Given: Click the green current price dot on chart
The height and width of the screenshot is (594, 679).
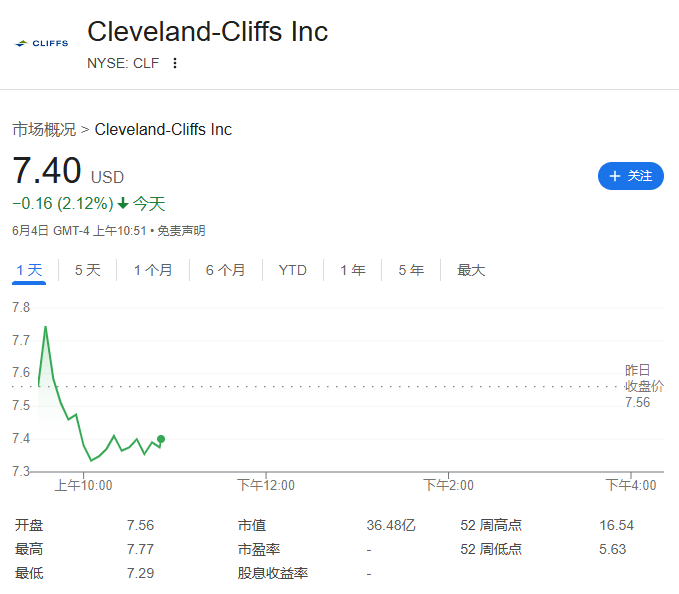Looking at the screenshot, I should 161,439.
